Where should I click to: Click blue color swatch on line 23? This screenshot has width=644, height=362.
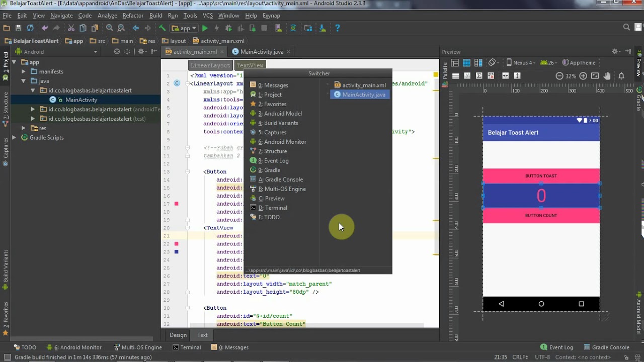[x=176, y=251]
